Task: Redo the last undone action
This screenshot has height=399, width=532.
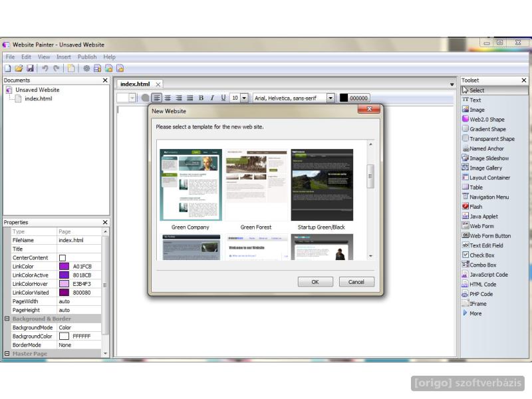Action: [57, 68]
